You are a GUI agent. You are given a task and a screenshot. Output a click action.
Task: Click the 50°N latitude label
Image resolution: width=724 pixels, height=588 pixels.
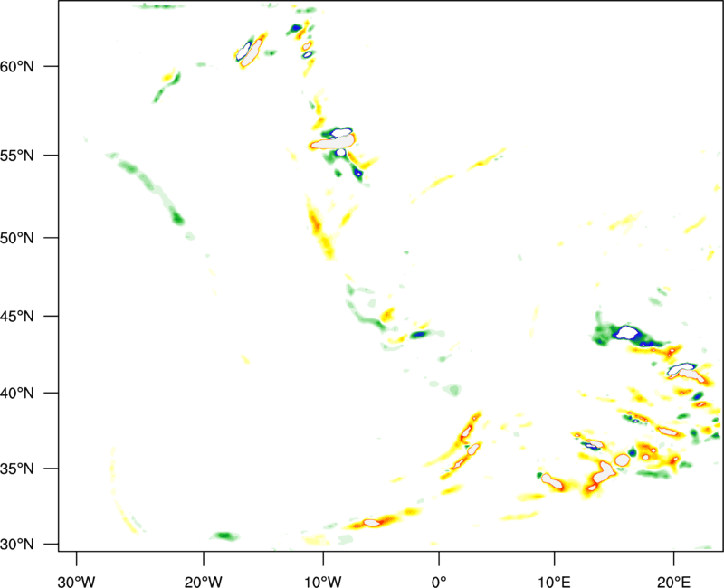[x=16, y=238]
